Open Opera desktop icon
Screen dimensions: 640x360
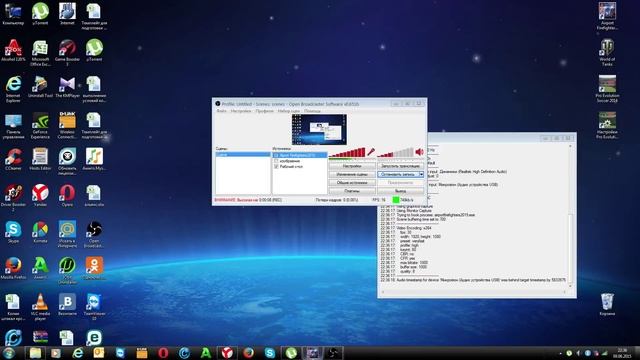tap(67, 195)
